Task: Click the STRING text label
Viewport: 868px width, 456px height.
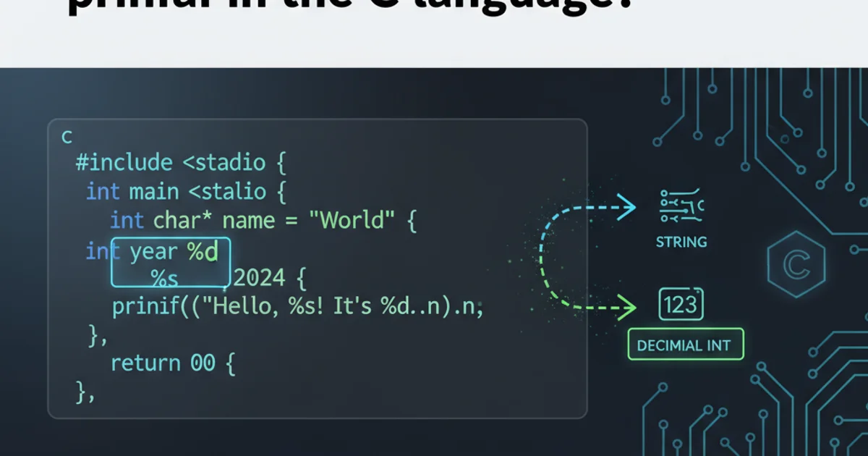Action: pos(681,242)
